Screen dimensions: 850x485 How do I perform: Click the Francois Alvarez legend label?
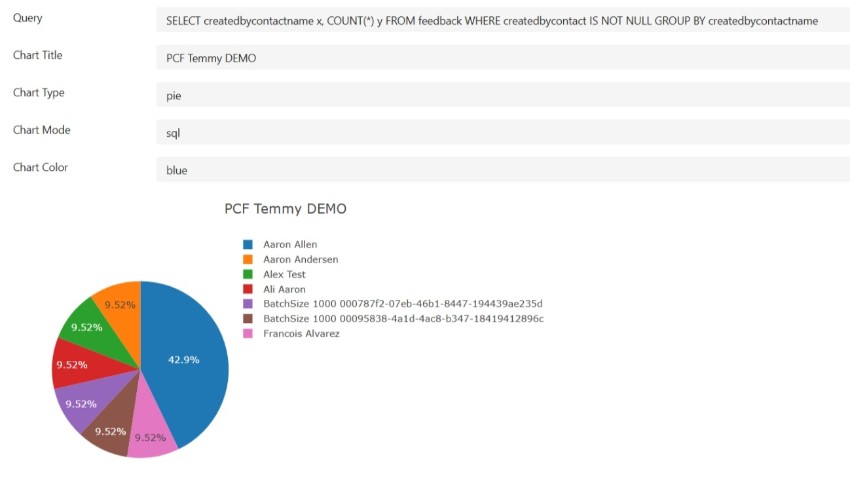click(x=301, y=333)
